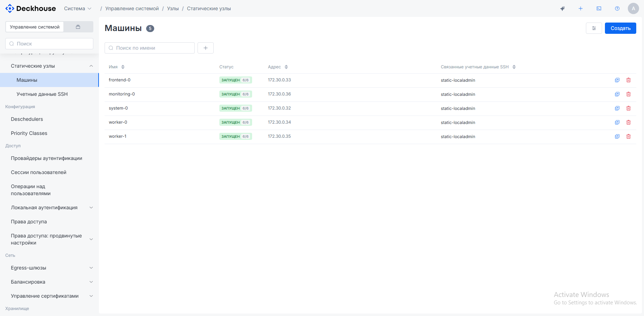The height and width of the screenshot is (316, 644).
Task: Click the Создать button
Action: tap(620, 28)
